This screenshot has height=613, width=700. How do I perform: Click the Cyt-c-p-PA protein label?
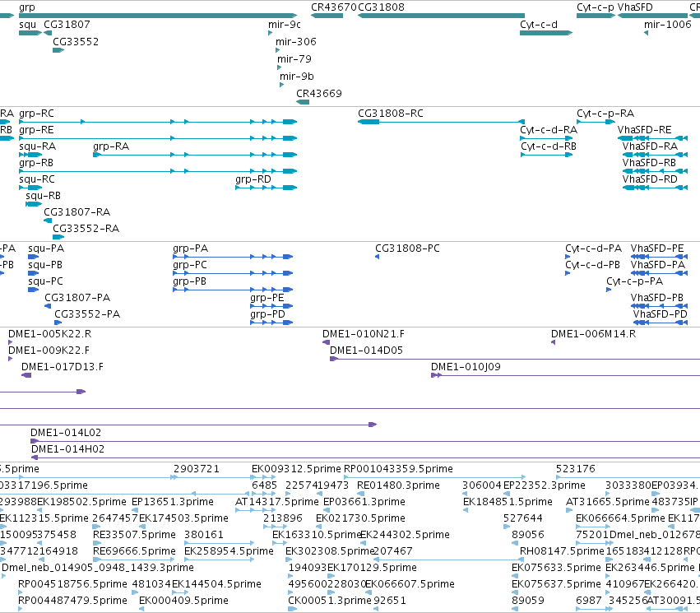tap(635, 281)
